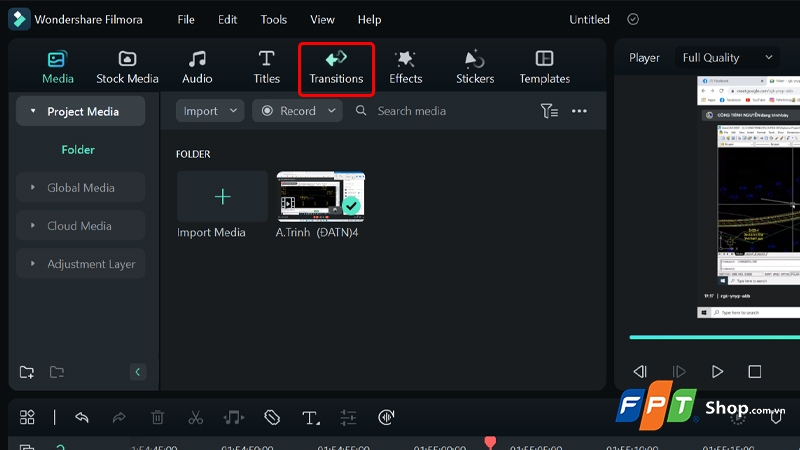Open the Import dropdown

click(x=210, y=111)
